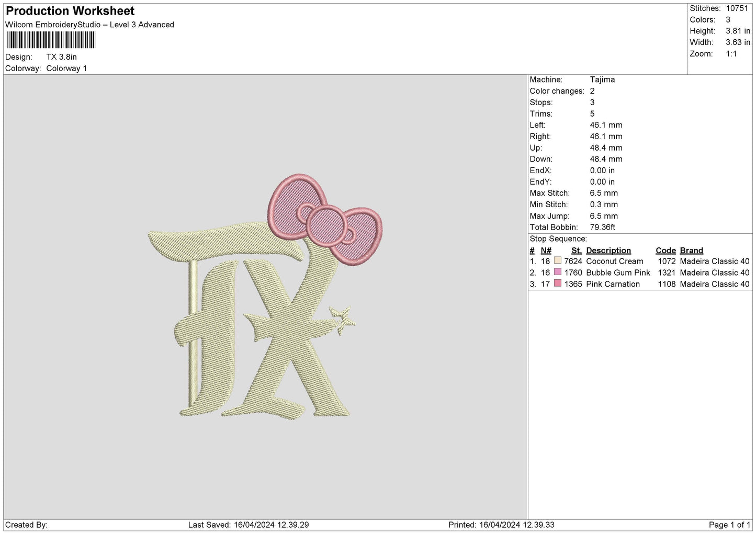Click the 'Description' column header
This screenshot has height=534, width=756.
tap(608, 251)
